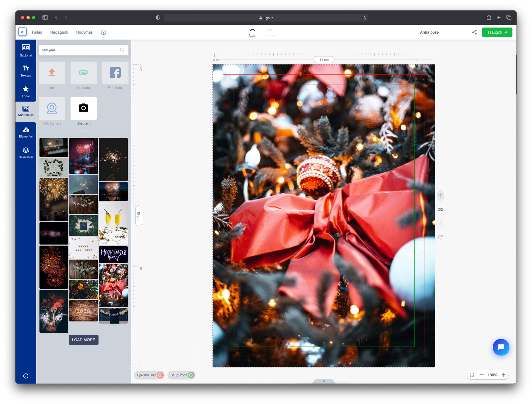Open the Šablonai templates panel
532x404 pixels.
pos(26,50)
